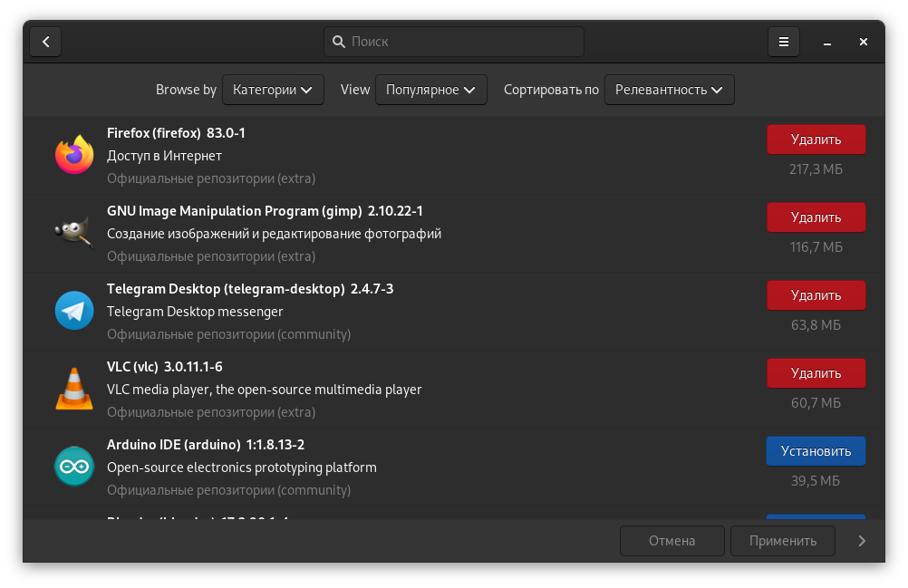Click the magnifier icon in the search box

tap(339, 42)
